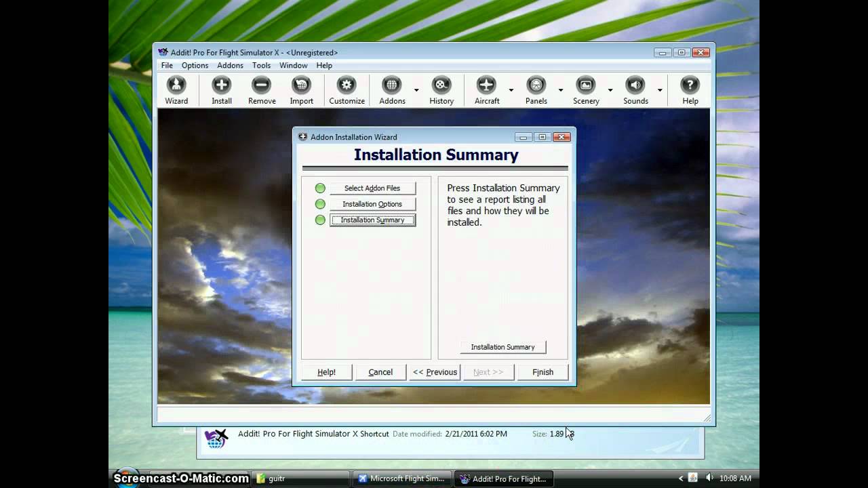Open the Help menu in the menu bar
This screenshot has height=488, width=868.
[x=324, y=66]
